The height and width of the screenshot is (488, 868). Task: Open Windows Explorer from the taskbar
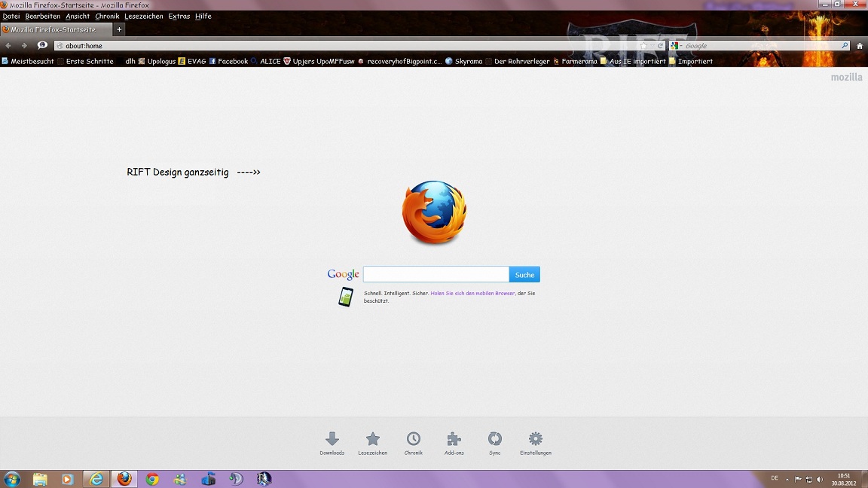click(40, 479)
